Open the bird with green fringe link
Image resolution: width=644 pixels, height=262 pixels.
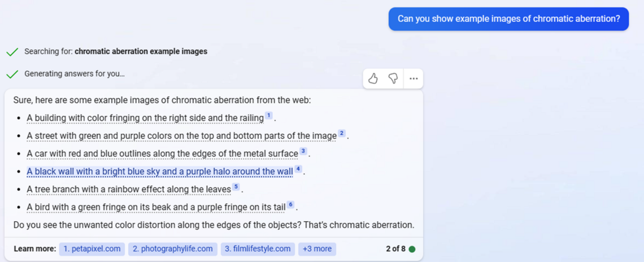156,207
